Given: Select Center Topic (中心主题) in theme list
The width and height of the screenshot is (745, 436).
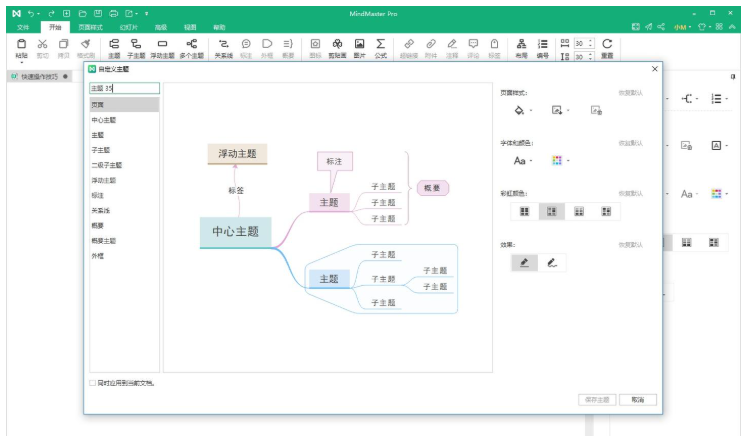Looking at the screenshot, I should [103, 119].
